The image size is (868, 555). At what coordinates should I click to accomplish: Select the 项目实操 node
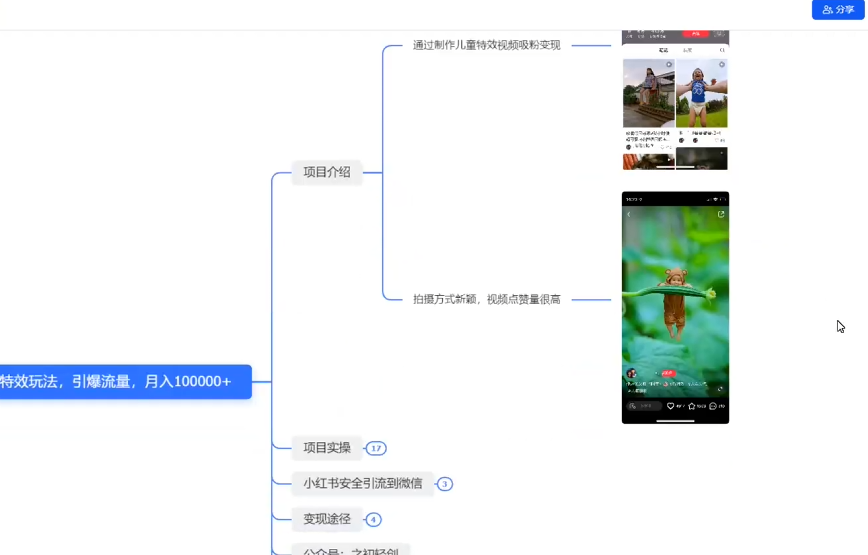point(327,448)
